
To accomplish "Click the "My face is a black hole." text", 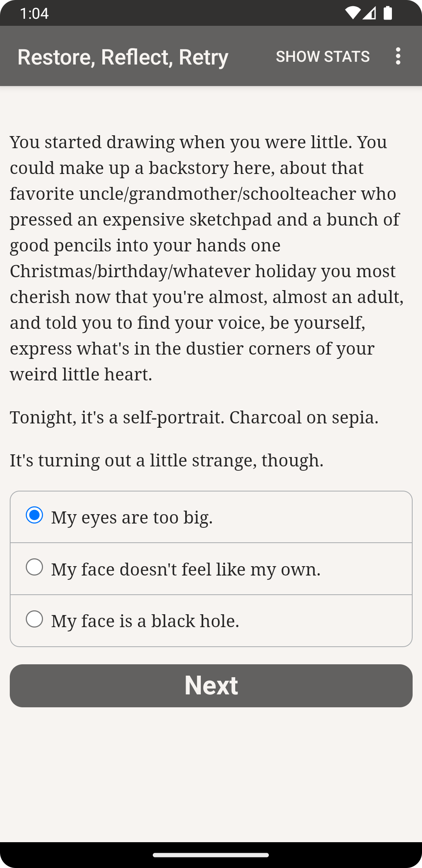I will (145, 621).
